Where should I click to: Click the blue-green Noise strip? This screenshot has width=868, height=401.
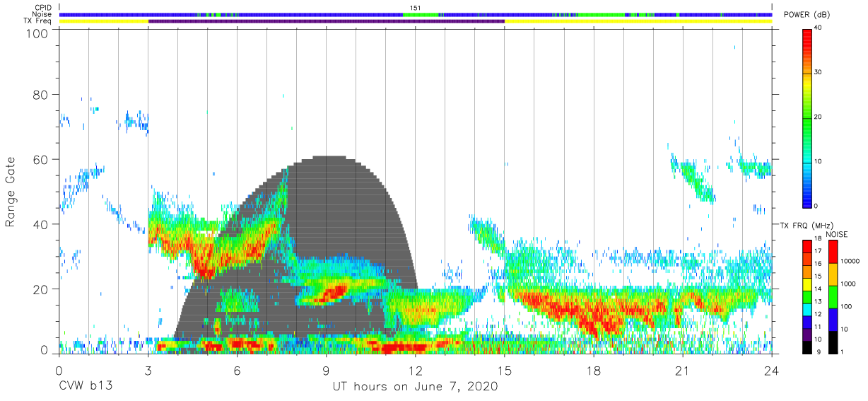[416, 14]
